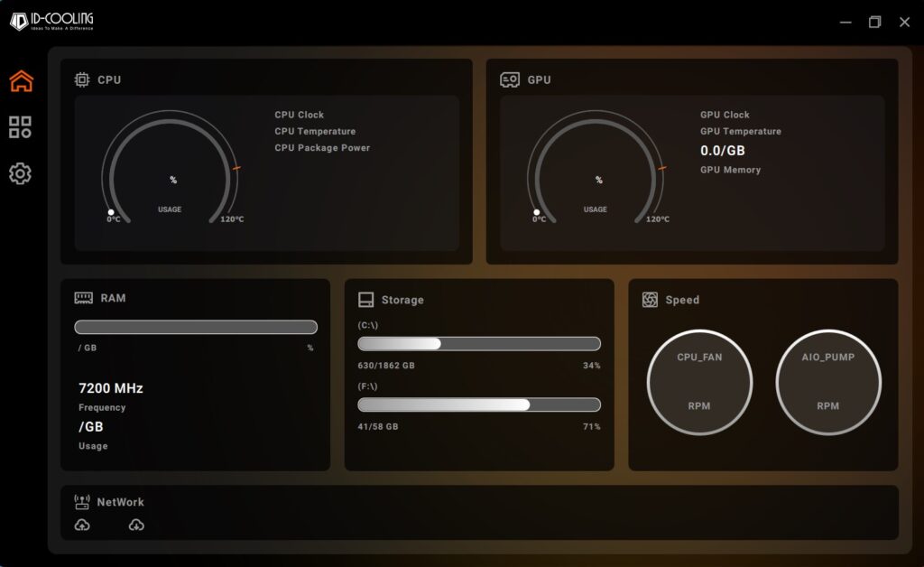Viewport: 924px width, 567px height.
Task: Minimize the ID-COOLING window
Action: (x=845, y=23)
